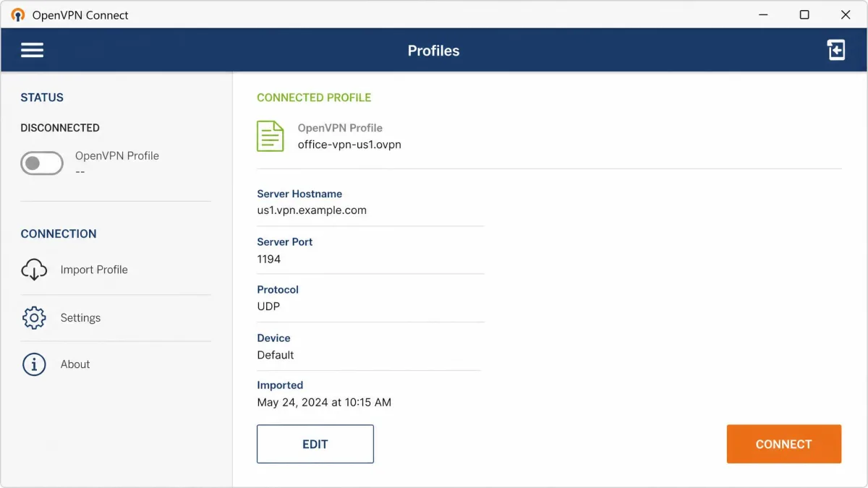868x488 pixels.
Task: Click the 1194 server port value
Action: pos(269,259)
